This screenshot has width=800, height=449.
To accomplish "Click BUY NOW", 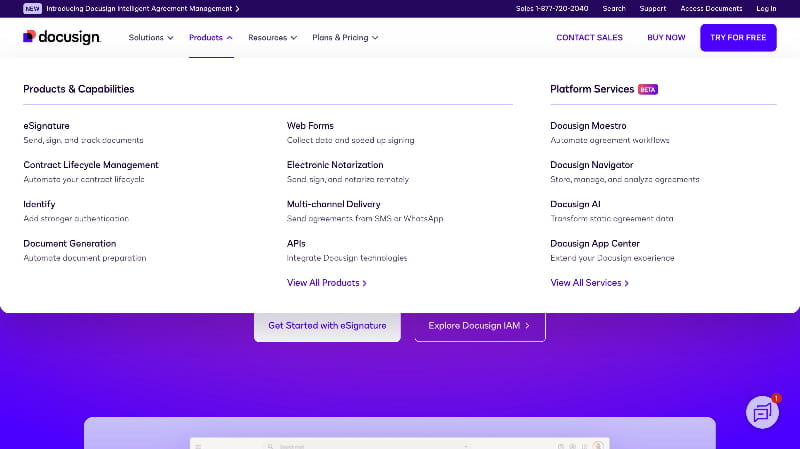I will coord(666,37).
